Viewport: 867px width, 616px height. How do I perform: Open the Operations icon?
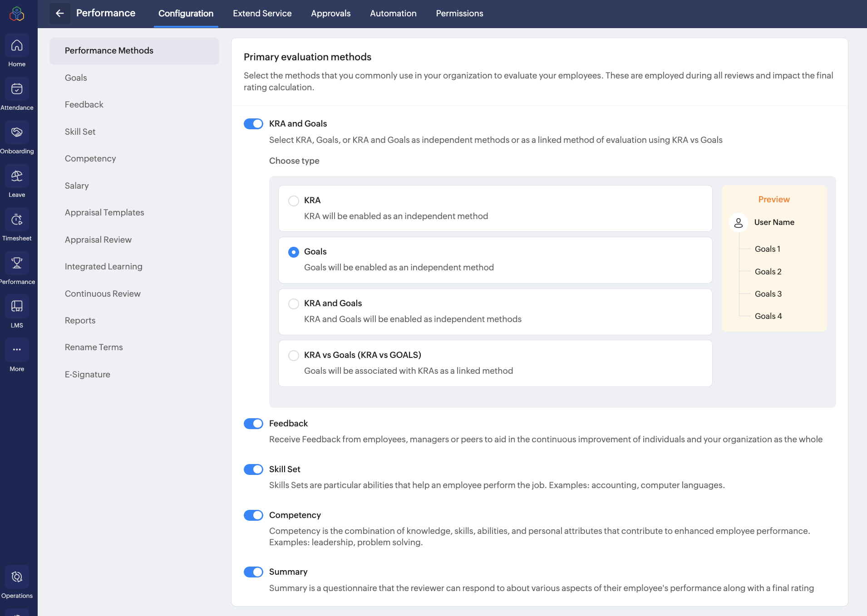(17, 577)
